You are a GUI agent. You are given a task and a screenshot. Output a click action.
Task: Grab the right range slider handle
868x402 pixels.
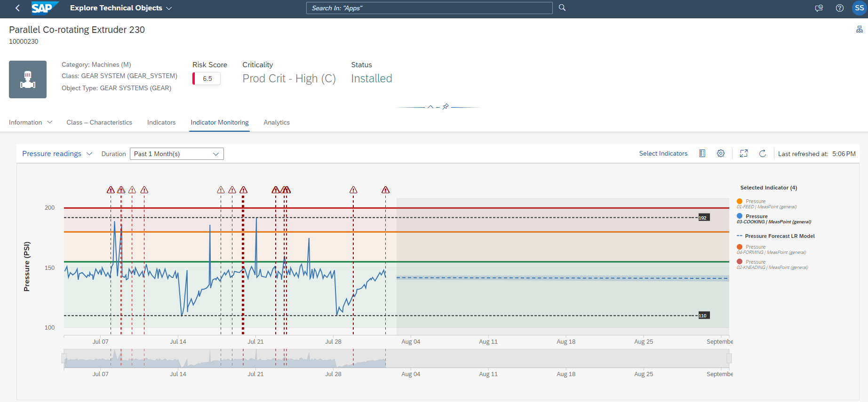(729, 359)
